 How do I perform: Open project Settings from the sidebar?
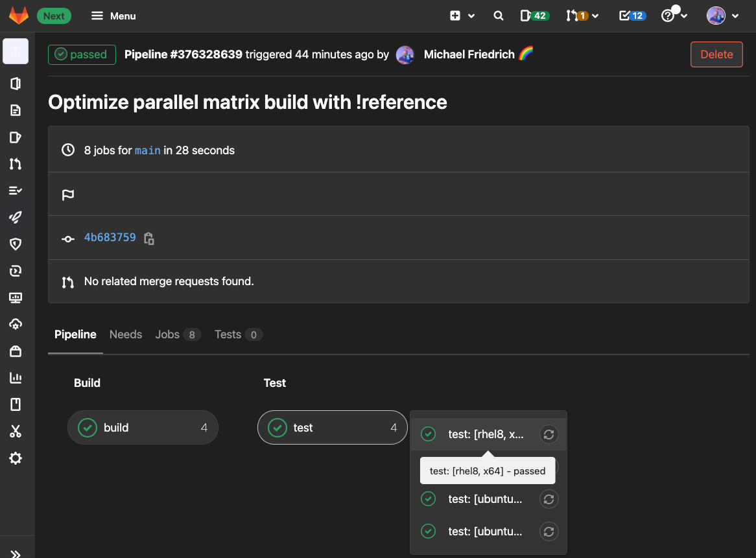16,458
